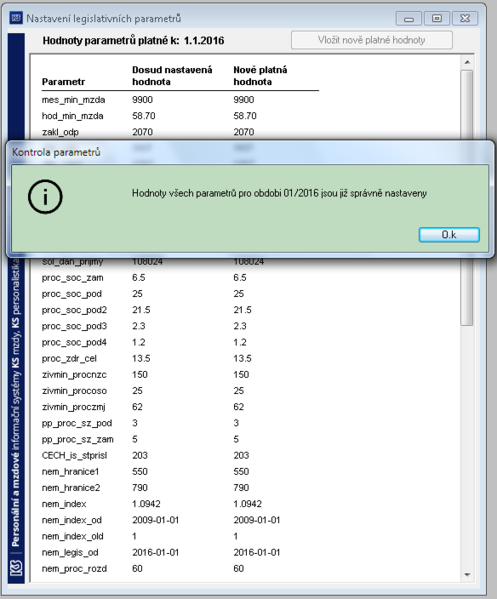Select the mes_min_mzda parameter row

[180, 100]
